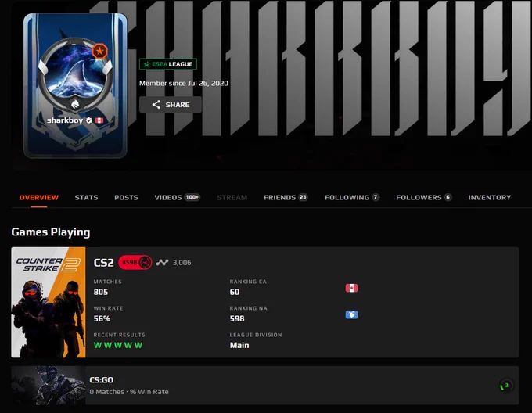Click the Canadian flag beside sharkboy
The width and height of the screenshot is (532, 413).
99,120
